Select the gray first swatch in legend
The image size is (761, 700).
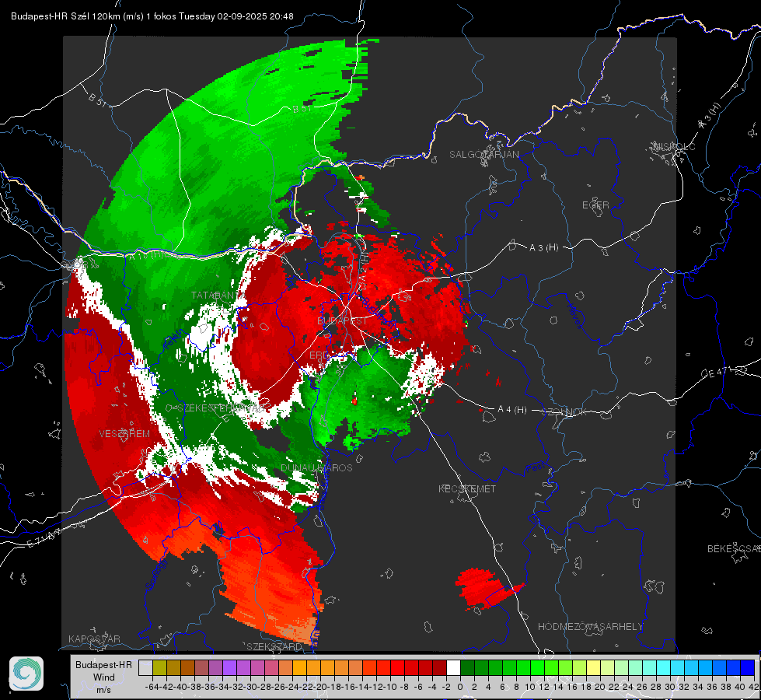[x=145, y=667]
